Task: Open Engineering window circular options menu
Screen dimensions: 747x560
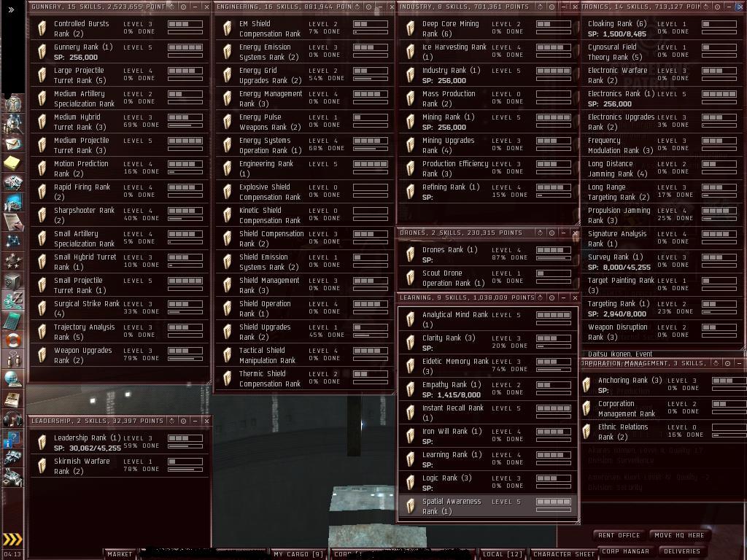Action: [368, 7]
